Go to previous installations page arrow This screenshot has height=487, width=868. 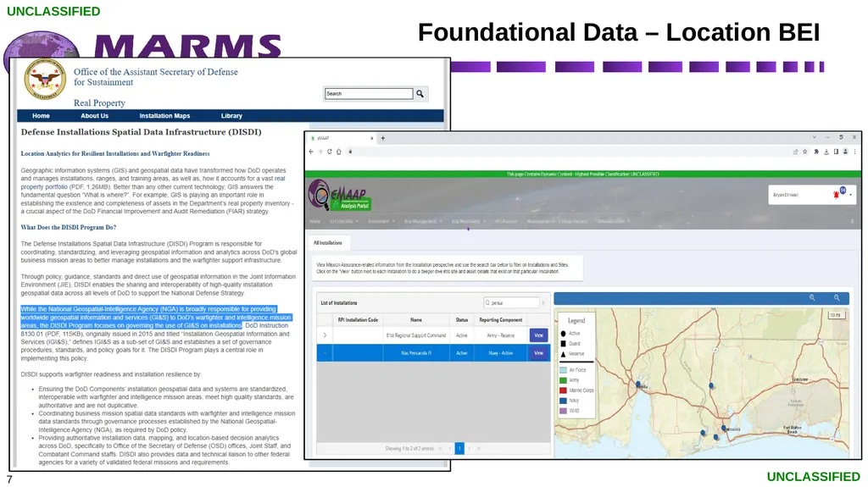click(x=449, y=448)
